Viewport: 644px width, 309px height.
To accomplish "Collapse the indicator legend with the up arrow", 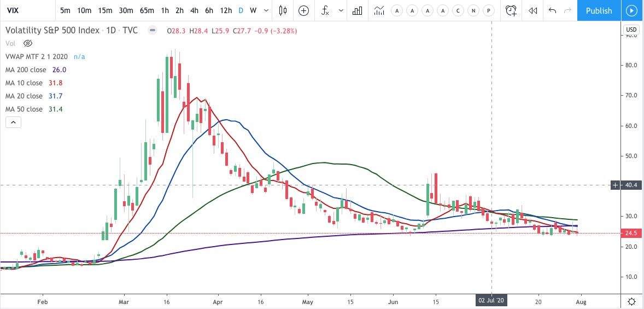I will [x=13, y=122].
